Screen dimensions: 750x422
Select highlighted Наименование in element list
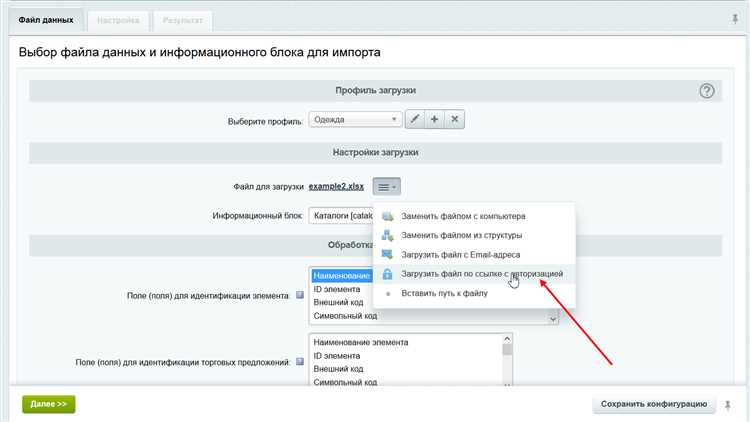[342, 276]
